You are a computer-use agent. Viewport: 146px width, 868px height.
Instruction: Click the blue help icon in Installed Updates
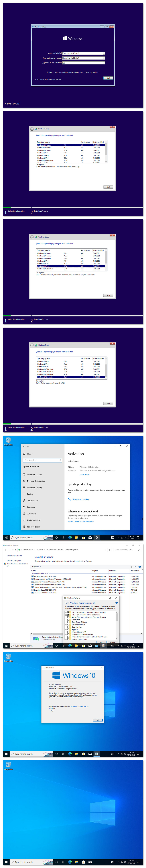[140, 567]
